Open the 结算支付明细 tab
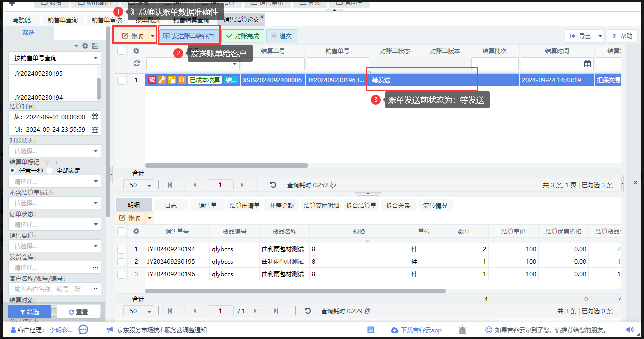Image resolution: width=644 pixels, height=339 pixels. coord(322,205)
